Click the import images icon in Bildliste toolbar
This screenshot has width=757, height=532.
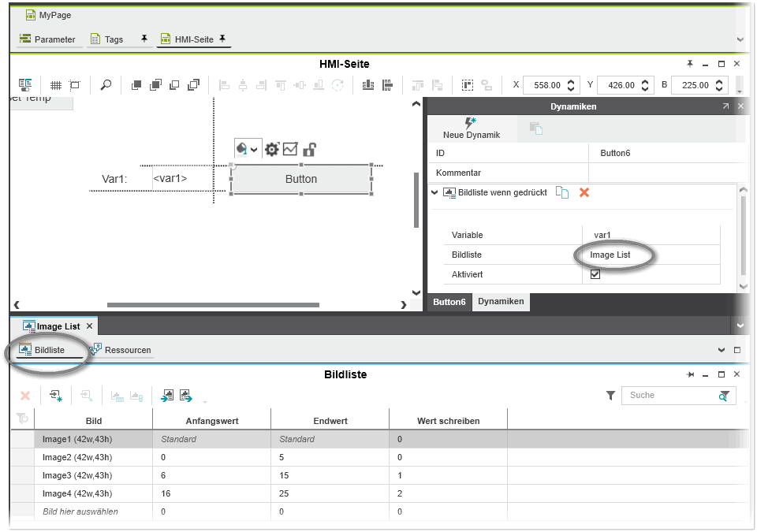(x=167, y=396)
